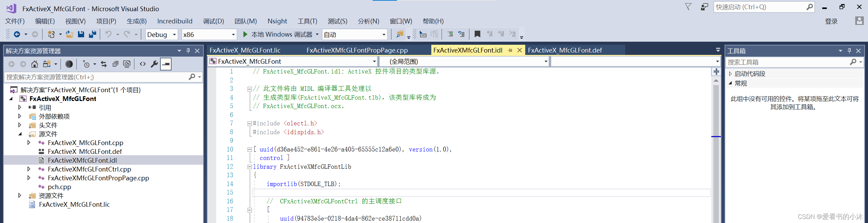The height and width of the screenshot is (223, 868).
Task: Click the split-window handle above the scrollbar
Action: [716, 72]
